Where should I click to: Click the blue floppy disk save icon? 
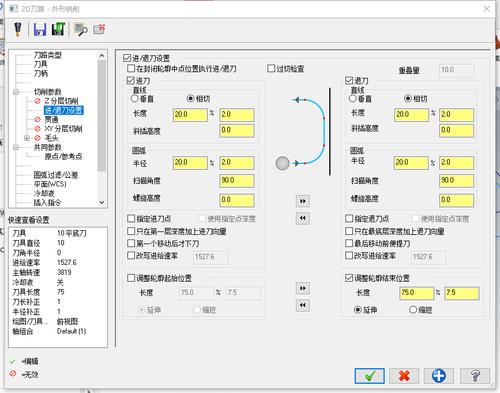pos(40,29)
